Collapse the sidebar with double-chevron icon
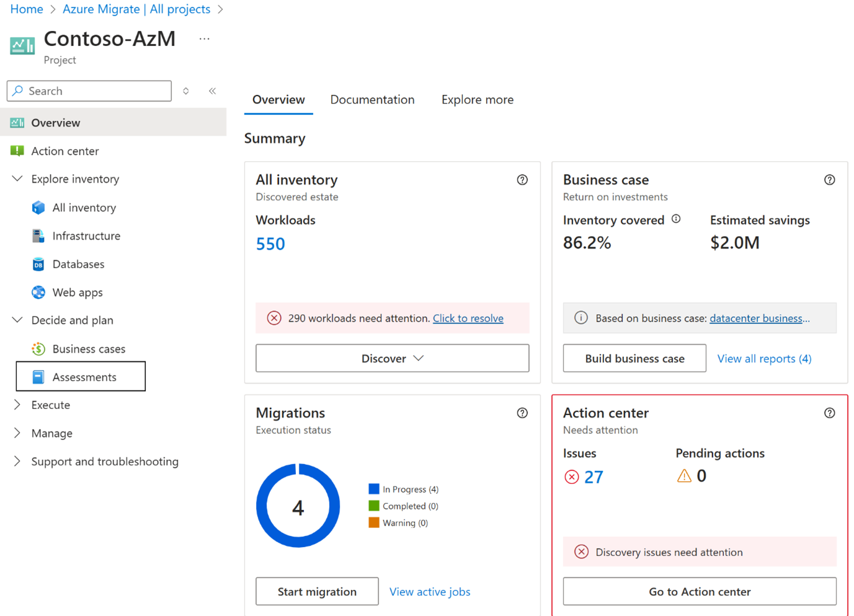Image resolution: width=854 pixels, height=616 pixels. (x=212, y=91)
